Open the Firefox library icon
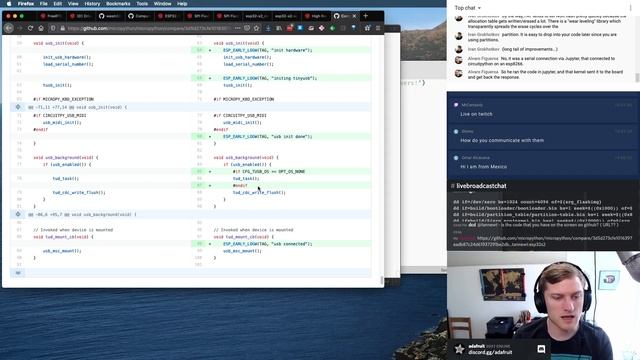The image size is (640, 360). coord(279,28)
